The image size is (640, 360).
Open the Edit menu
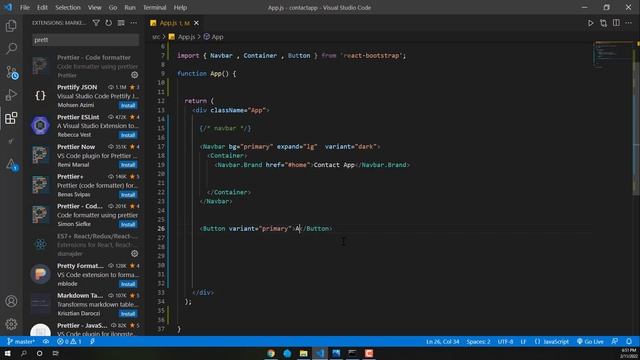point(42,7)
